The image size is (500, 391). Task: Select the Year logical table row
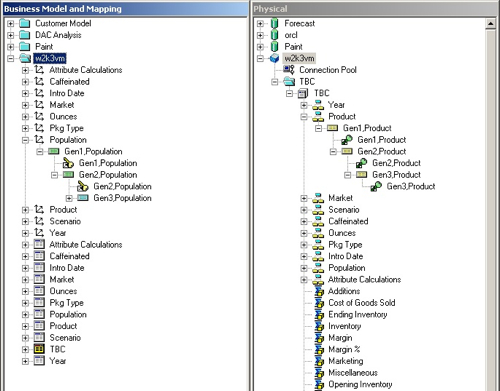tap(58, 361)
